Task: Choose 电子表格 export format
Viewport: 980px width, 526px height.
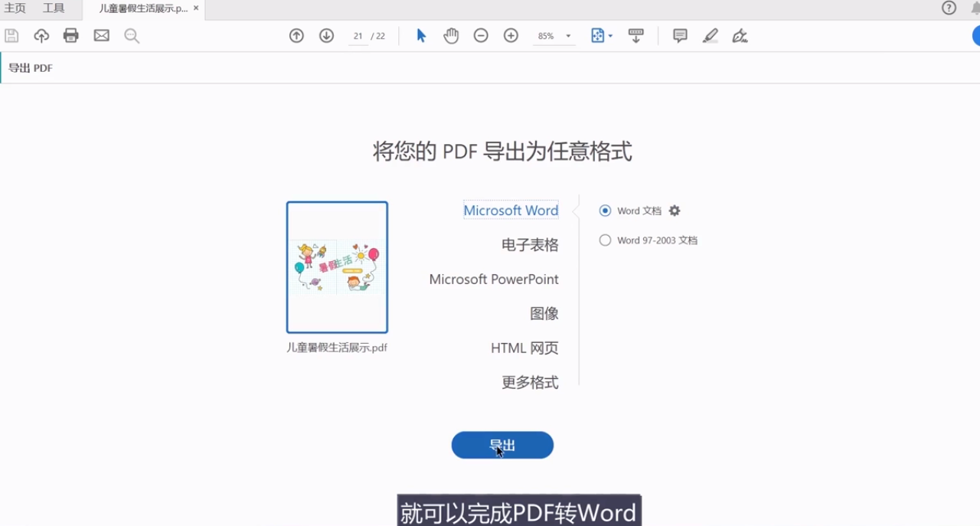Action: (530, 245)
